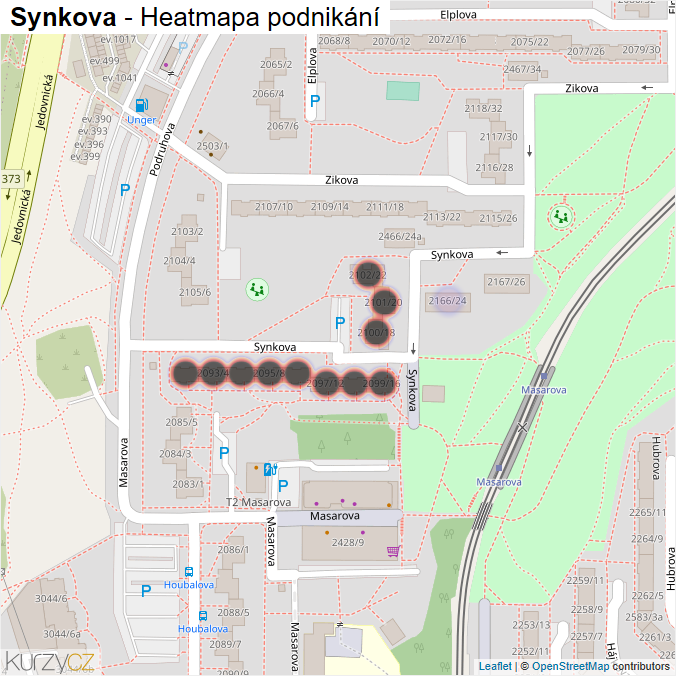Click building number 2065/2

coord(276,64)
